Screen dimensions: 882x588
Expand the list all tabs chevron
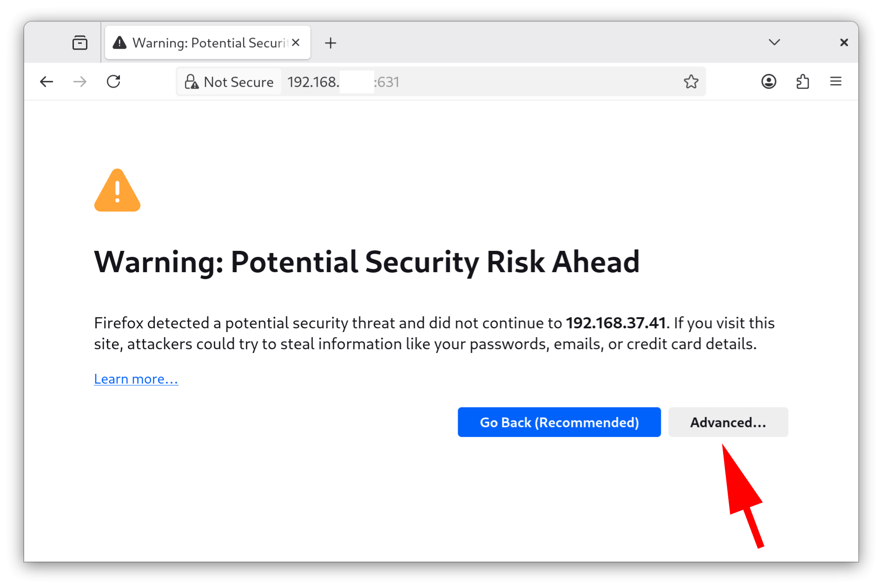(774, 43)
